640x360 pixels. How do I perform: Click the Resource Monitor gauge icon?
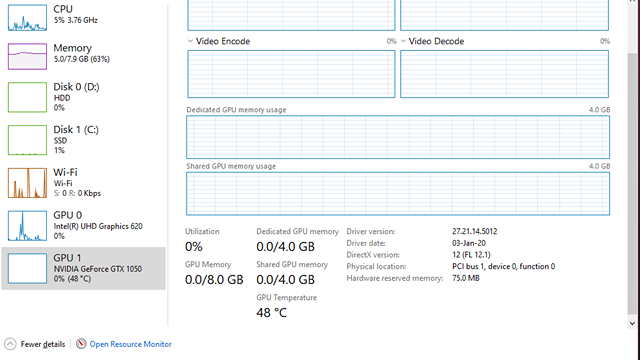click(x=81, y=344)
